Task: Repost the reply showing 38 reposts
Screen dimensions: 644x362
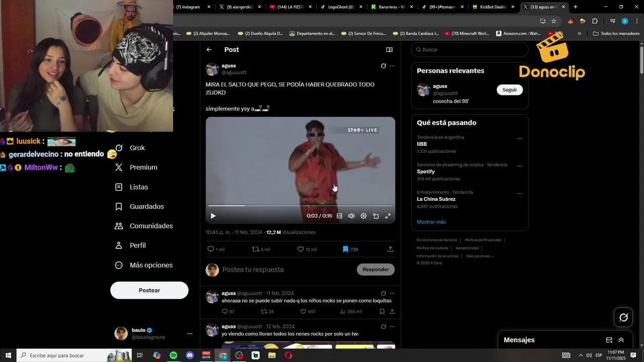Action: pos(264,312)
